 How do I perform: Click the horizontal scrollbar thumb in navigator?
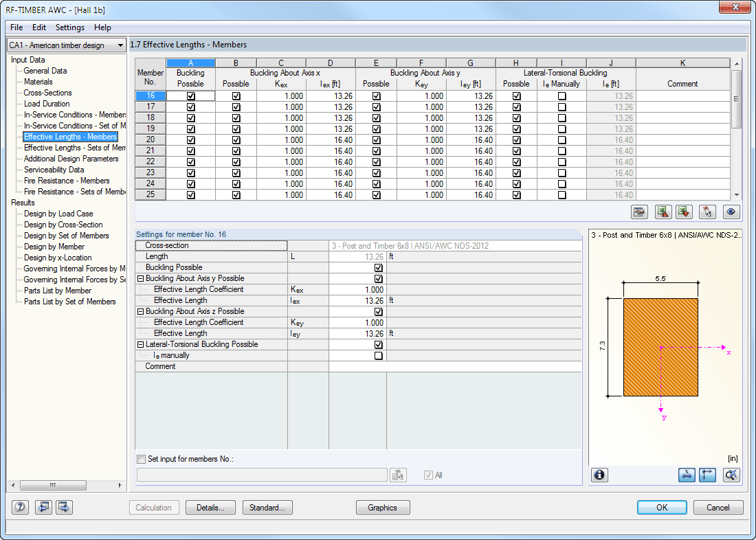[53, 485]
